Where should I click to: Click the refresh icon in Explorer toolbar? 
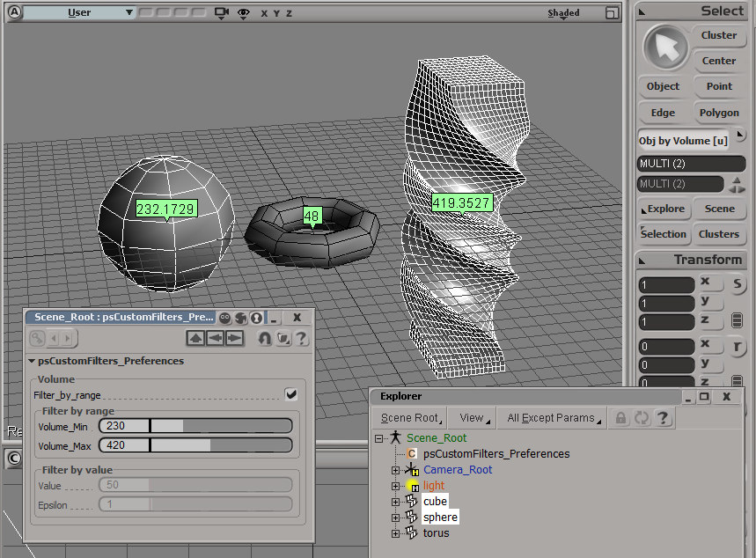(640, 418)
